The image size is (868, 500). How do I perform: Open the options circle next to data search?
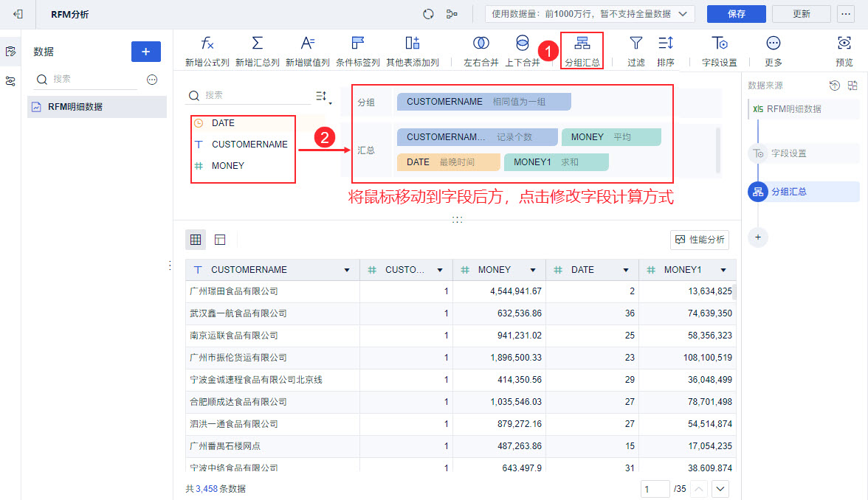[x=152, y=80]
